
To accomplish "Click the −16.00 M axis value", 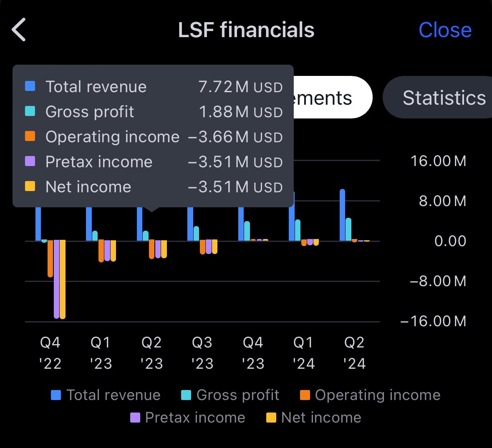I will pyautogui.click(x=433, y=321).
